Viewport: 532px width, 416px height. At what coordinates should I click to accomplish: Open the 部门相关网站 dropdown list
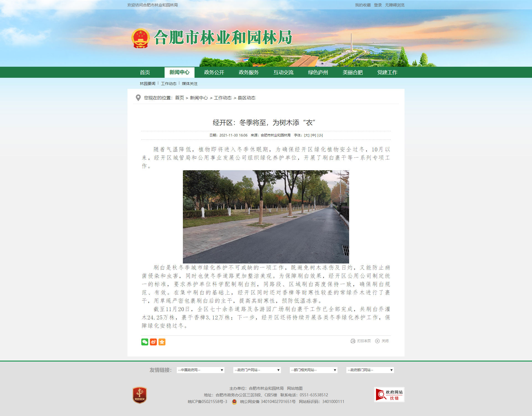coord(313,370)
